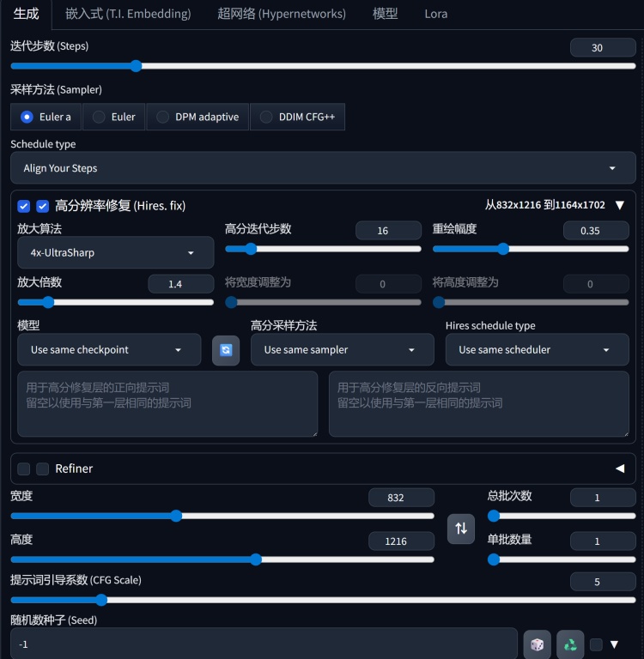Click the 总批次数 value field
The image size is (644, 659).
[x=603, y=497]
